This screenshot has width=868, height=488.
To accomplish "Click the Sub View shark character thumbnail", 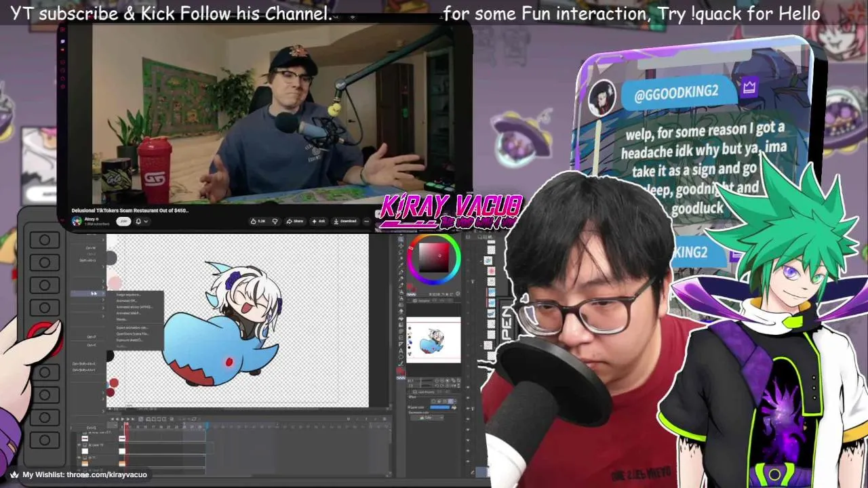I will [x=433, y=339].
